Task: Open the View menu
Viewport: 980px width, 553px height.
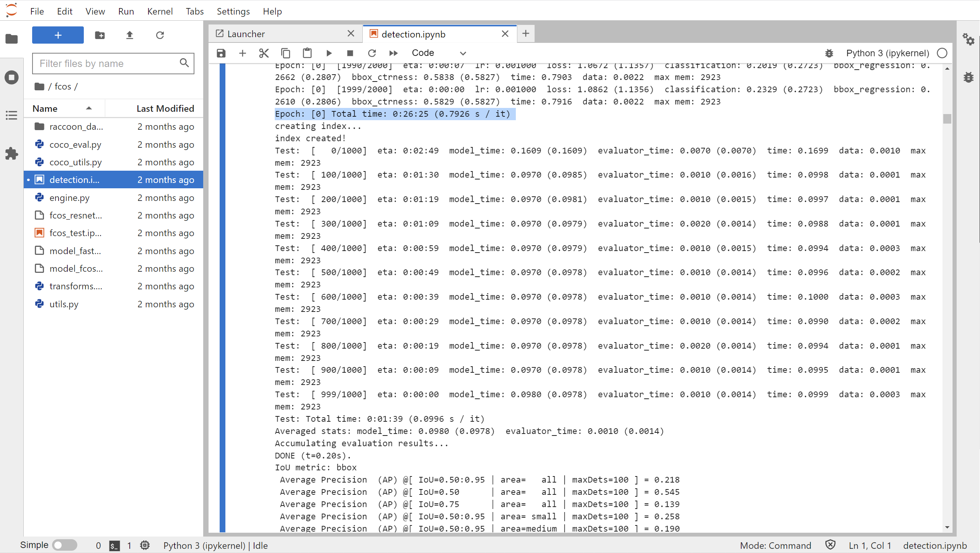Action: (95, 11)
